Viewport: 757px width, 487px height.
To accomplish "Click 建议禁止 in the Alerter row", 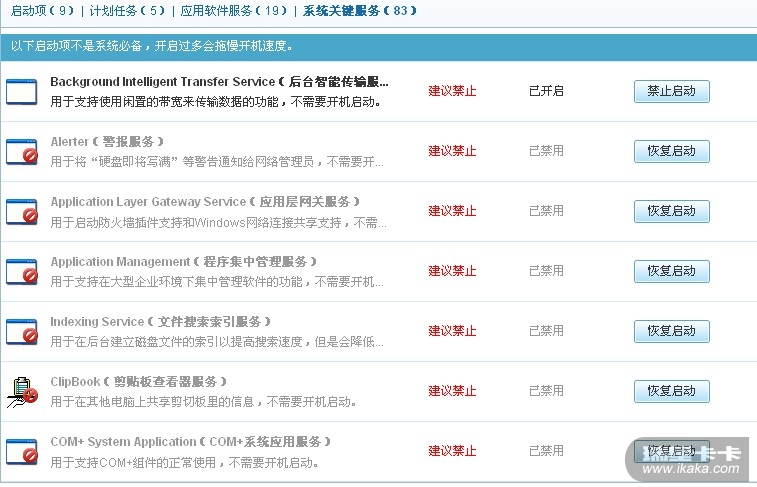I will pyautogui.click(x=452, y=151).
